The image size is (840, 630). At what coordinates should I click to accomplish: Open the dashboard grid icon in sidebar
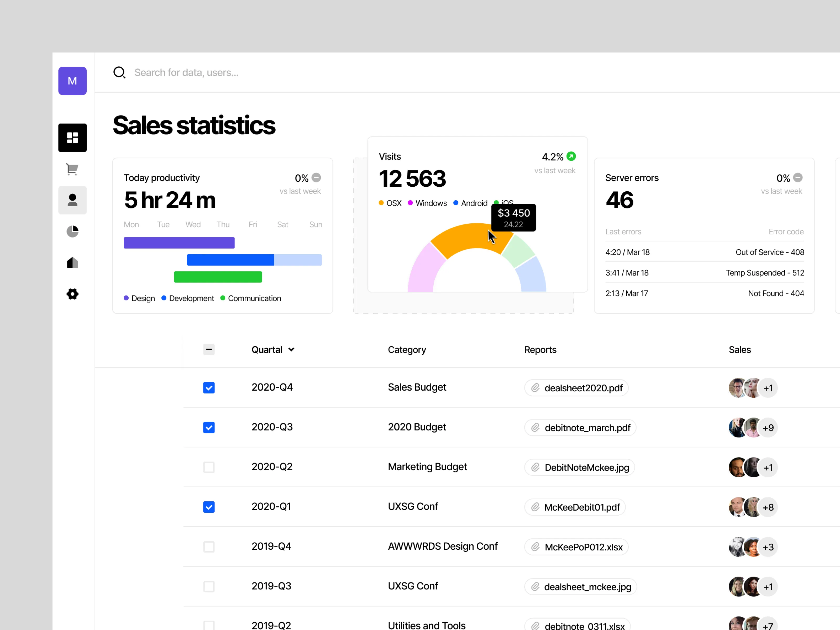(72, 138)
